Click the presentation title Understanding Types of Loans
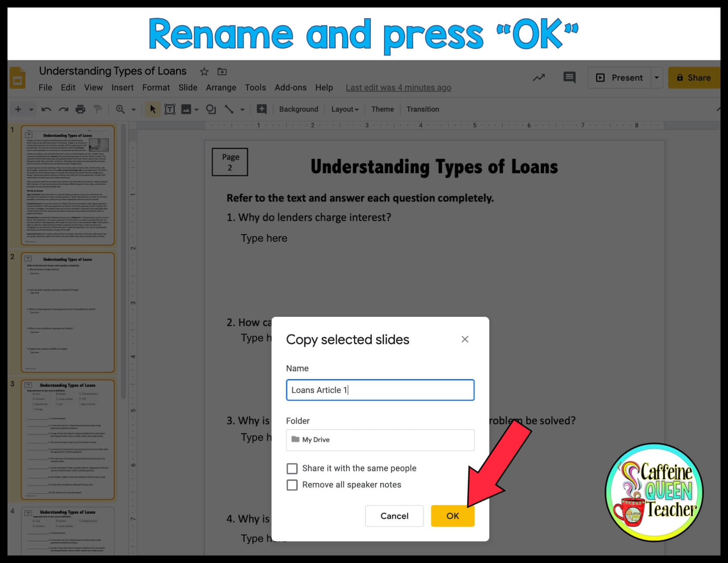Viewport: 728px width, 563px height. tap(113, 71)
